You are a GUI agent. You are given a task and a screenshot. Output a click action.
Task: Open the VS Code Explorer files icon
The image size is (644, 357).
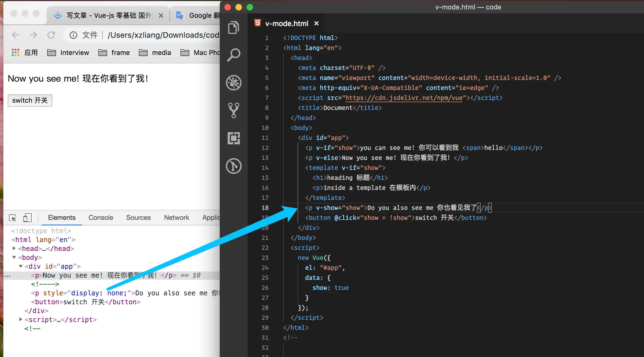pos(233,27)
